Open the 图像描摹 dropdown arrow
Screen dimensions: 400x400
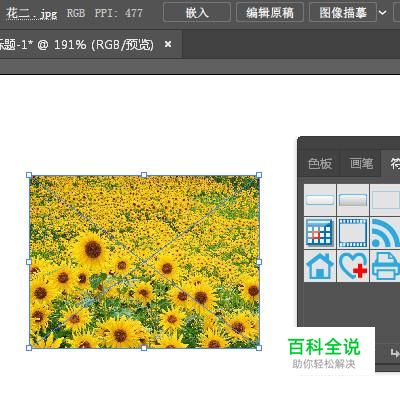coord(383,13)
